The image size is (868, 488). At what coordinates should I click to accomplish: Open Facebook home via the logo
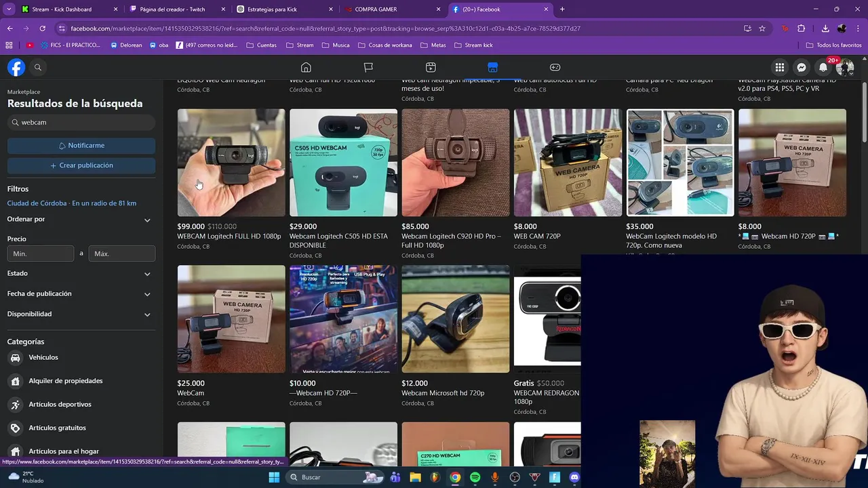(x=16, y=67)
